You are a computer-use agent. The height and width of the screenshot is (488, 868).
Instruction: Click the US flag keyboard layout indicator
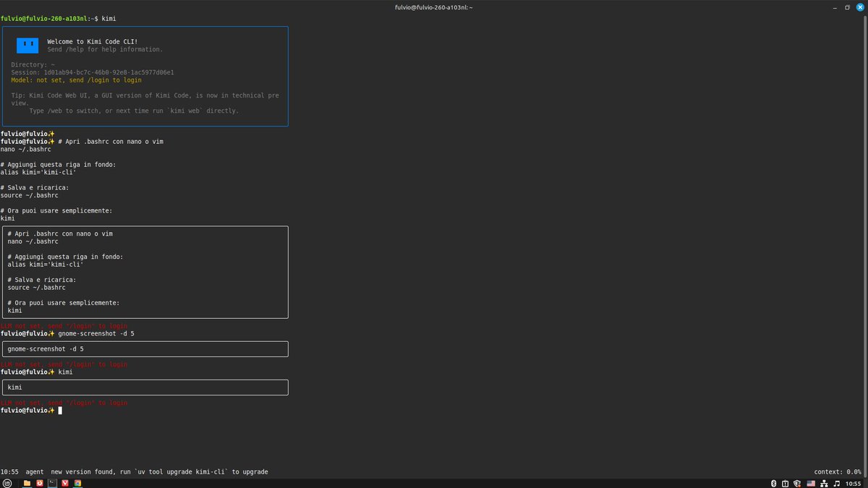pos(811,483)
